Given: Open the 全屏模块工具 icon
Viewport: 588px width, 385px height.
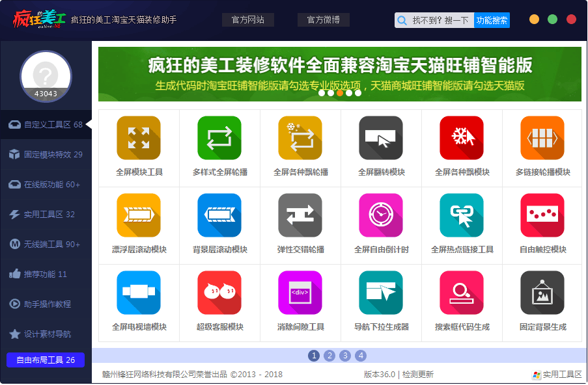Looking at the screenshot, I should pos(139,138).
